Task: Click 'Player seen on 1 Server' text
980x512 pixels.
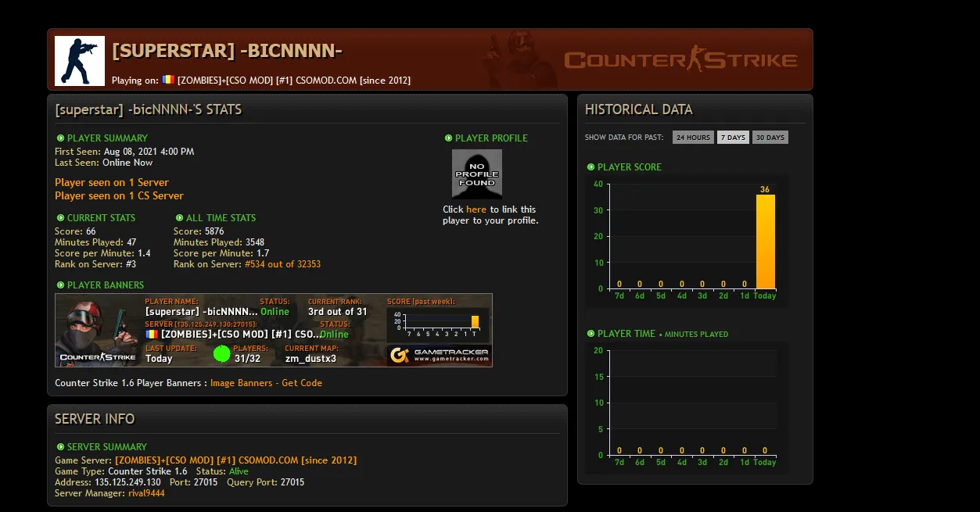Action: click(112, 182)
